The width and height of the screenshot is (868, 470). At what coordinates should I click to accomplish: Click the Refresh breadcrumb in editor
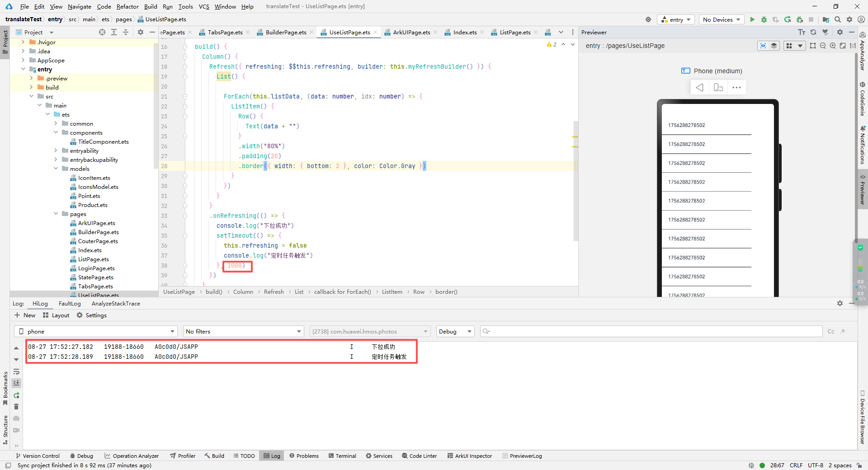coord(274,291)
